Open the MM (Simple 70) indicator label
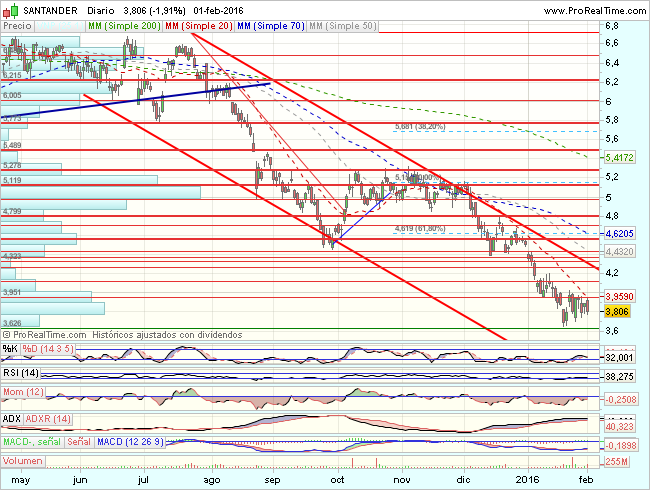This screenshot has height=490, width=650. tap(271, 26)
